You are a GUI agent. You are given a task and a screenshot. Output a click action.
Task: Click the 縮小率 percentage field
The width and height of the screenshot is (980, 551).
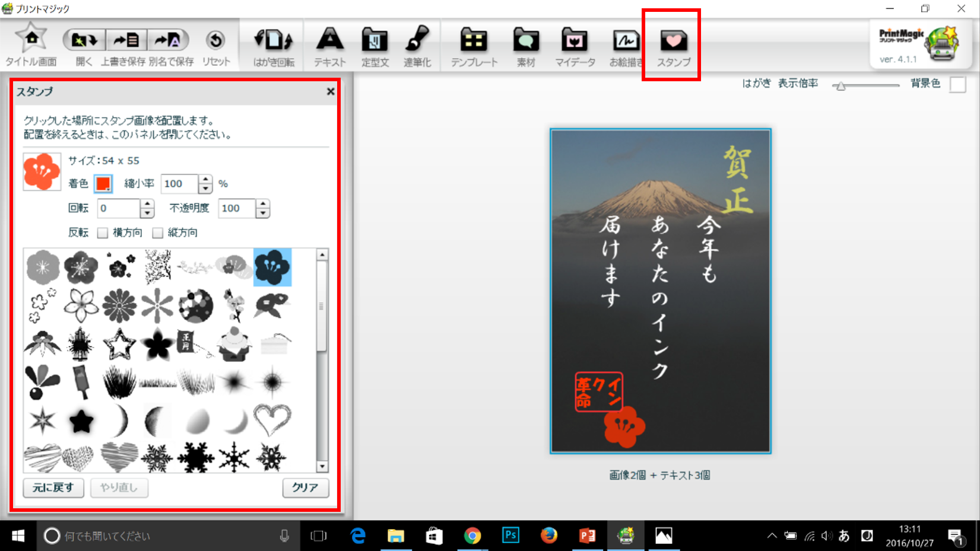pyautogui.click(x=180, y=184)
